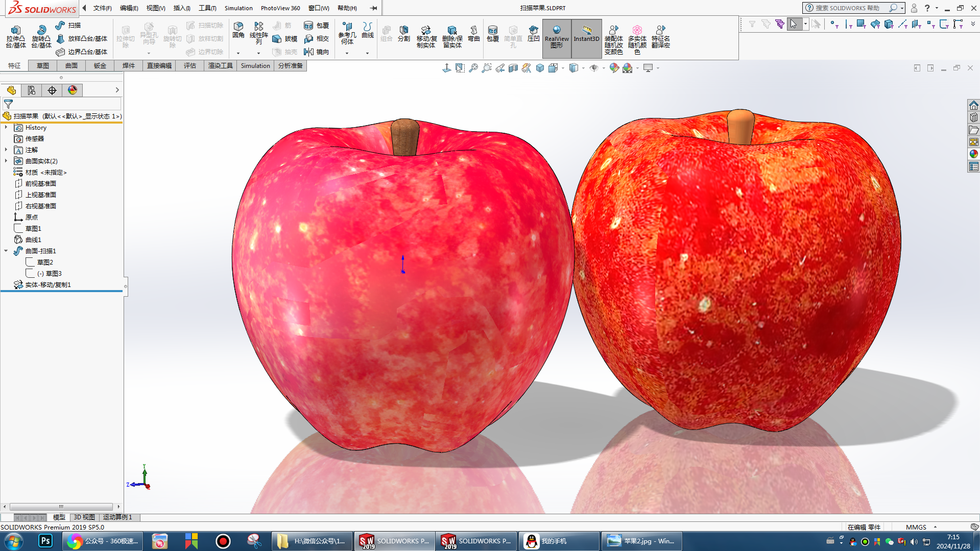Open the Windows Start menu
980x551 pixels.
[x=13, y=541]
